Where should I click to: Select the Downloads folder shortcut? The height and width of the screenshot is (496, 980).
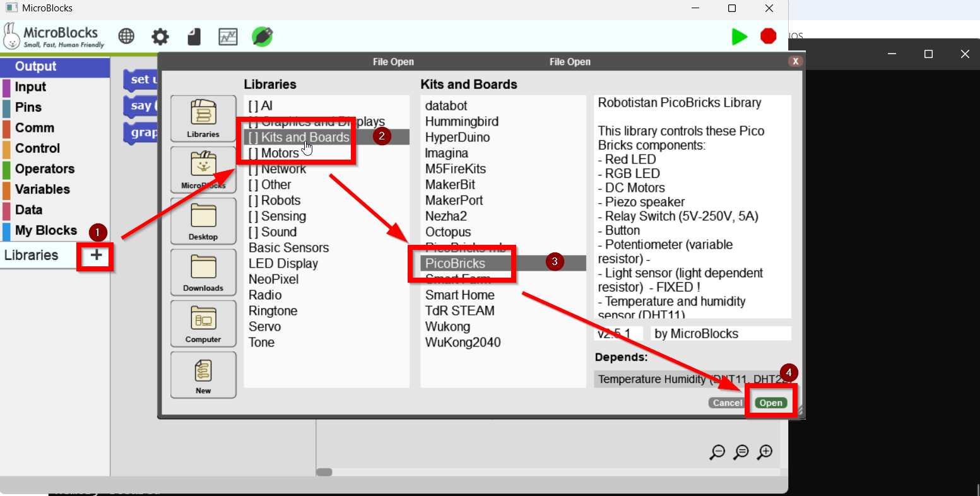(203, 273)
